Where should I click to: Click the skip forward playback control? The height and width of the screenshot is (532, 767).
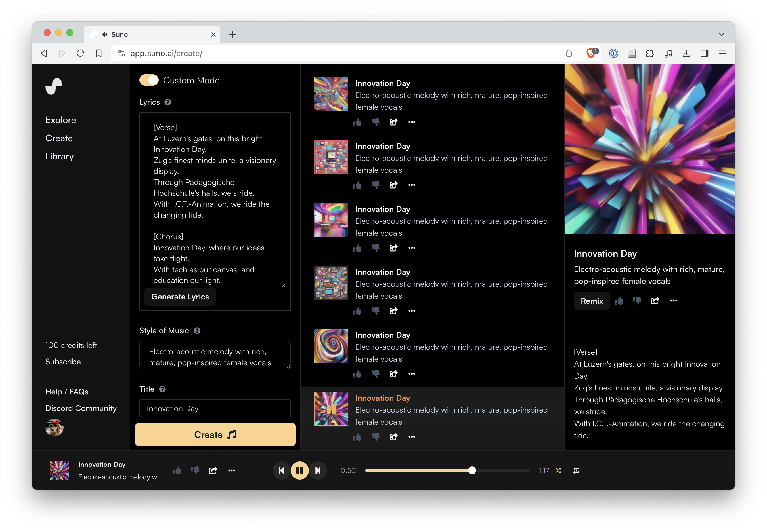click(319, 470)
